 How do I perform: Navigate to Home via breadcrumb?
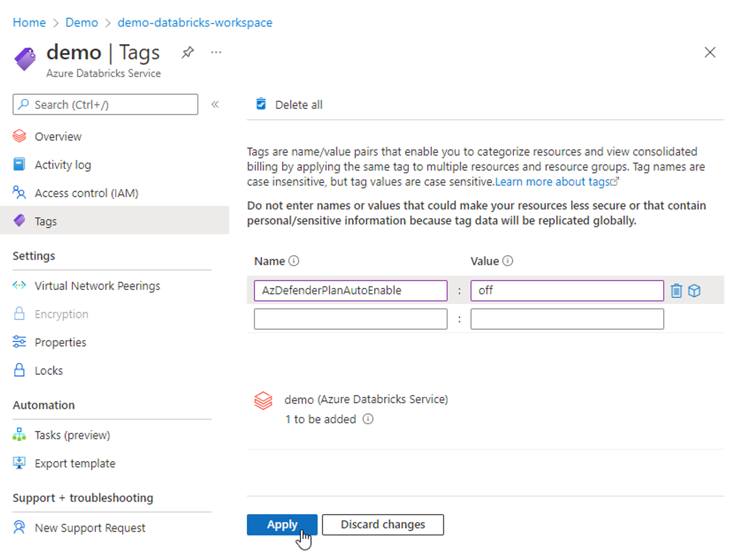click(x=29, y=22)
